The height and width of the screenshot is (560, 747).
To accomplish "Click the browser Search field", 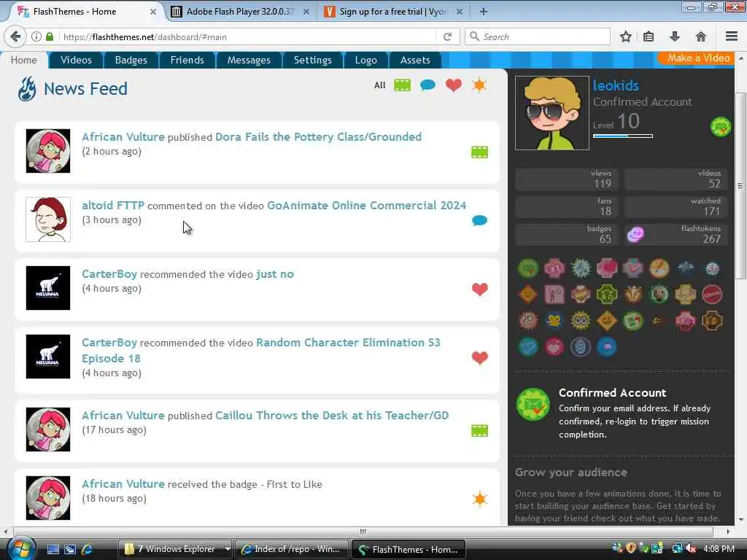I will [x=538, y=36].
